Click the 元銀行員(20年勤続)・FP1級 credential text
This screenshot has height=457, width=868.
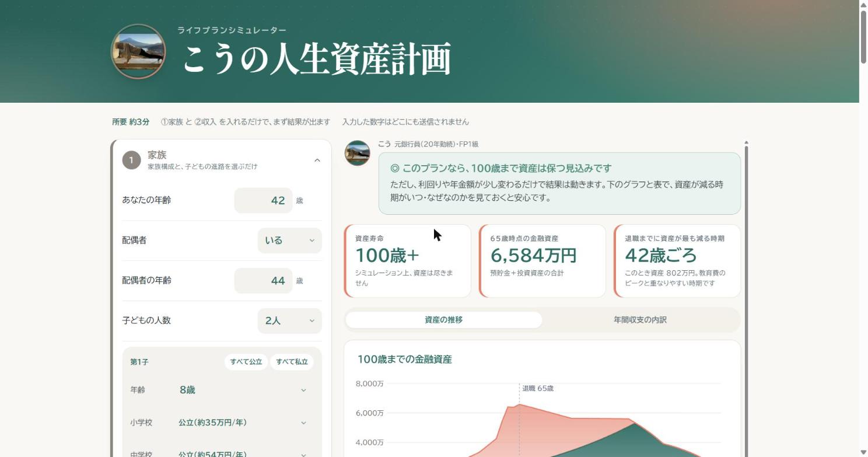point(436,144)
